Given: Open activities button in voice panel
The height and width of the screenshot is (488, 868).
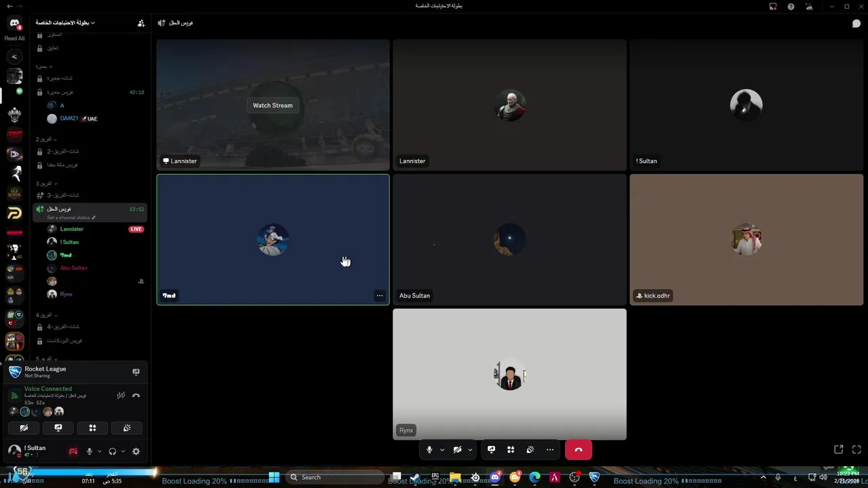Looking at the screenshot, I should 92,428.
